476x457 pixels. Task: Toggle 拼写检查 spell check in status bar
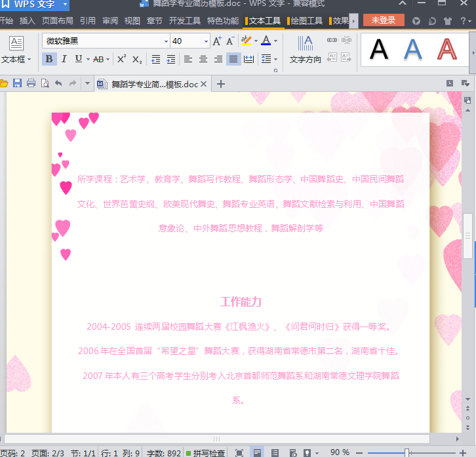(x=205, y=453)
